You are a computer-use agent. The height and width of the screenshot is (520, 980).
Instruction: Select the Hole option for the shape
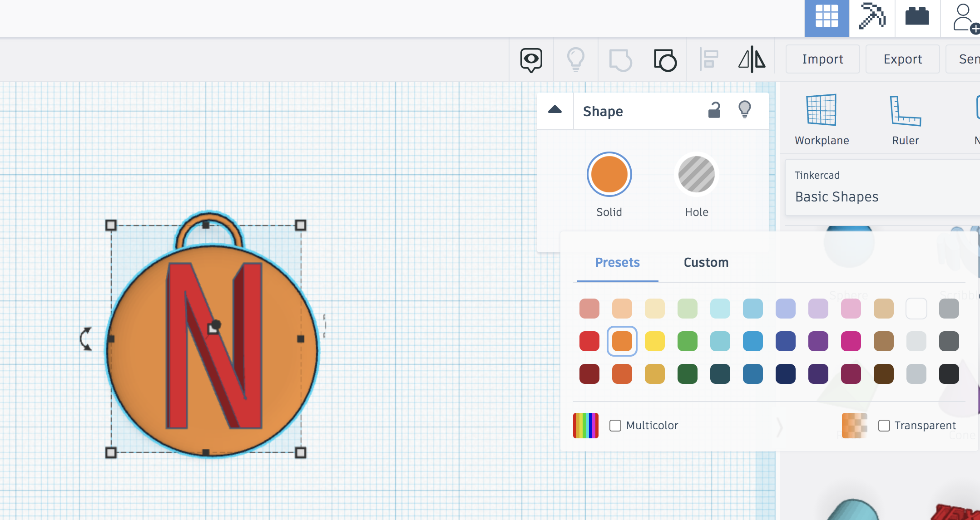click(696, 175)
